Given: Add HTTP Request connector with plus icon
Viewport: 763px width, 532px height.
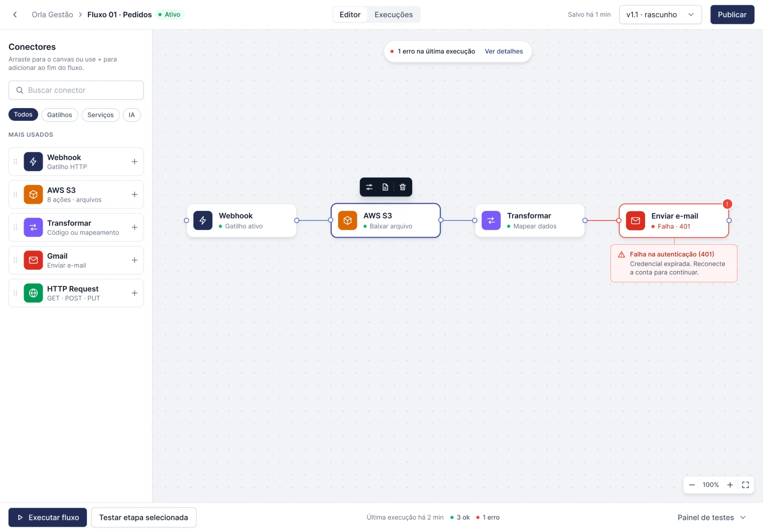Looking at the screenshot, I should (134, 293).
